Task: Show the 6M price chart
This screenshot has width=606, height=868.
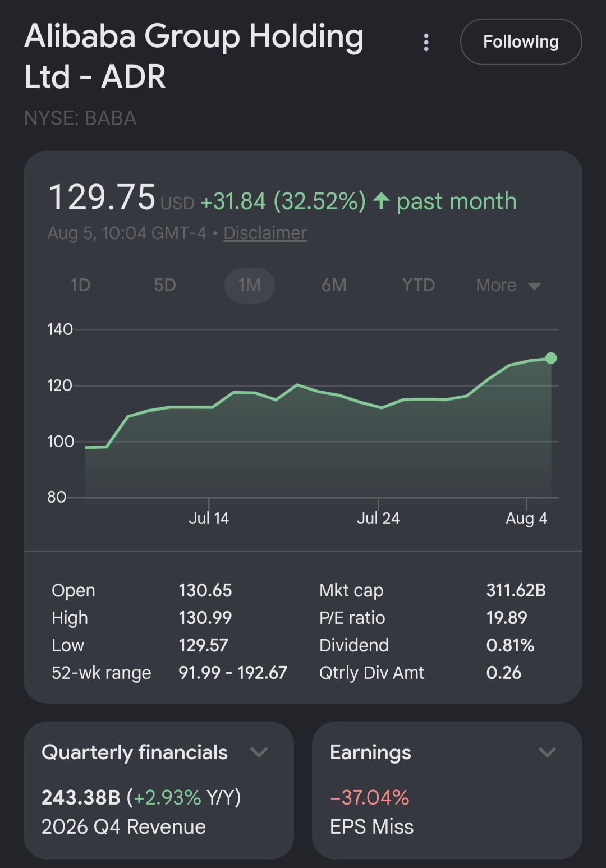Action: point(334,286)
